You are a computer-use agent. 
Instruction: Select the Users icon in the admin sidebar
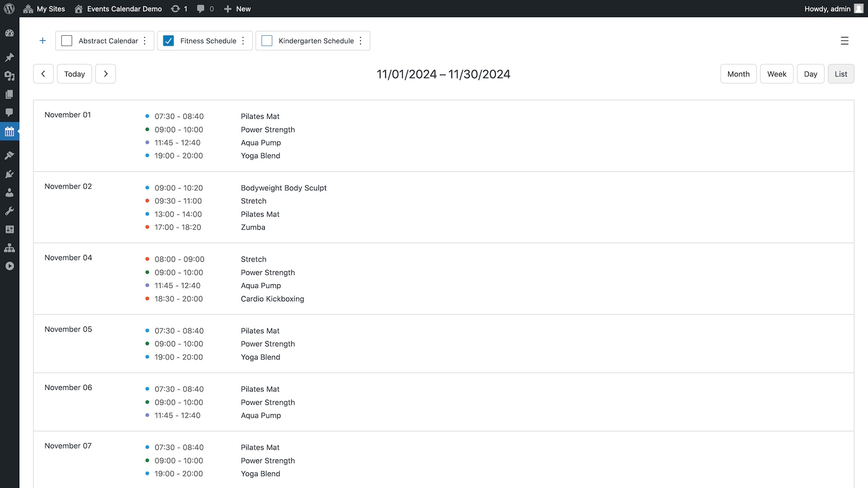click(x=9, y=192)
